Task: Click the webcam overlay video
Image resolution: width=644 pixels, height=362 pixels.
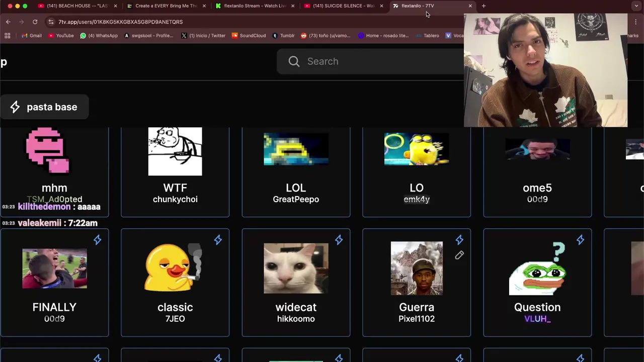Action: [545, 70]
